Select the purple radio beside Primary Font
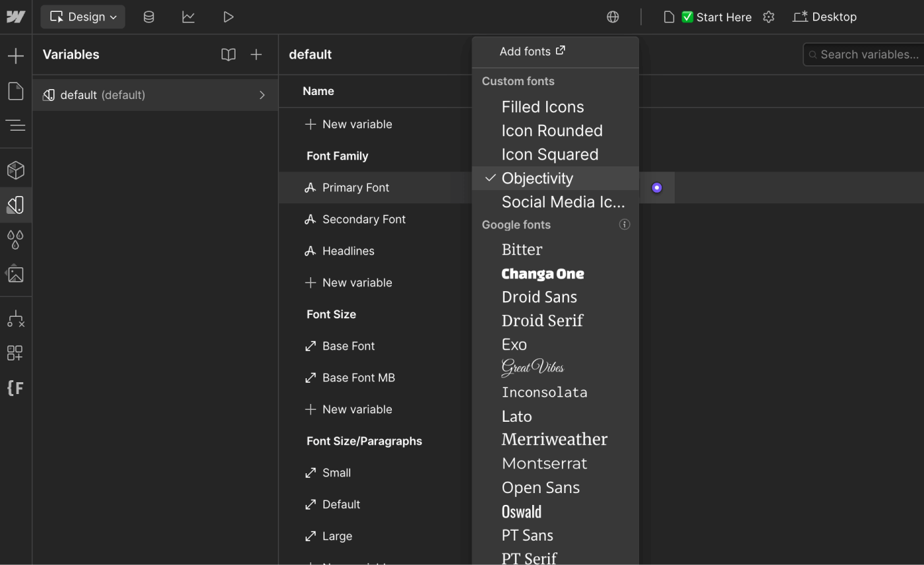 click(x=656, y=187)
